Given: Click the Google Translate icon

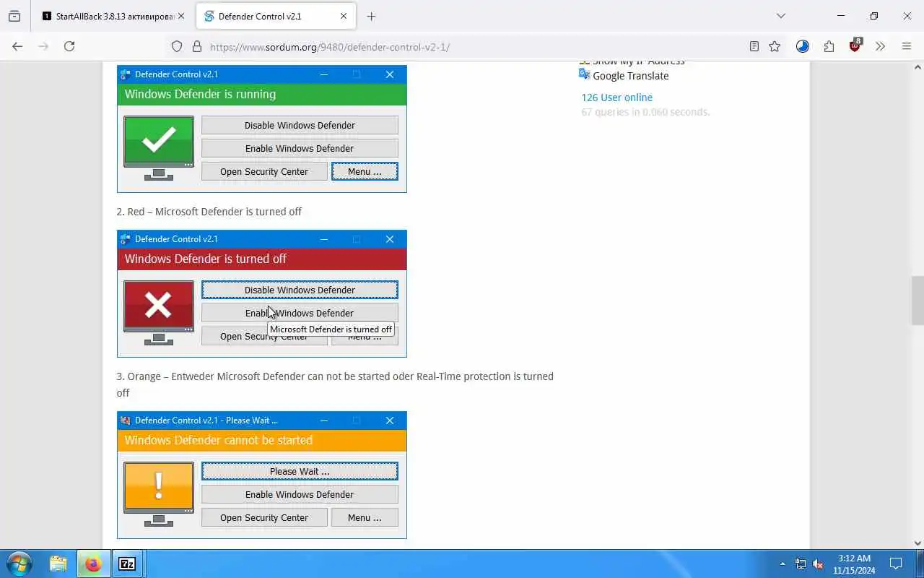Looking at the screenshot, I should pyautogui.click(x=585, y=74).
